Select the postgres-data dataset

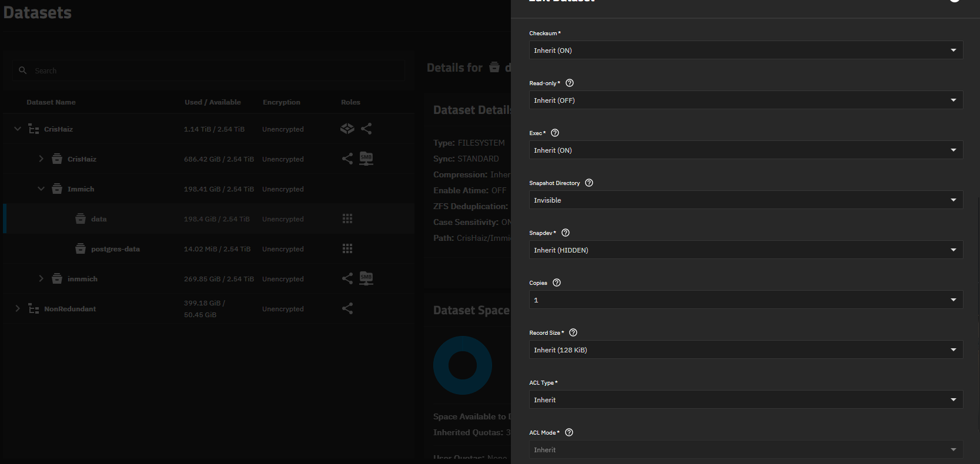pyautogui.click(x=115, y=249)
